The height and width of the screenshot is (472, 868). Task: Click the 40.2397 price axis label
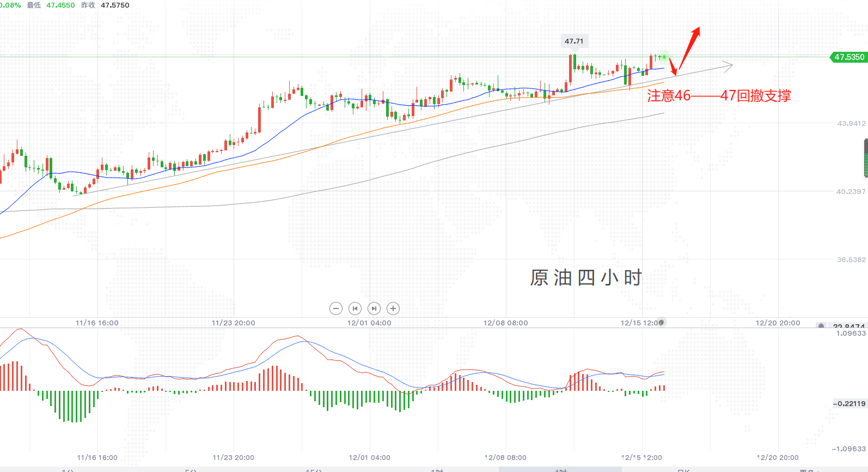[851, 191]
